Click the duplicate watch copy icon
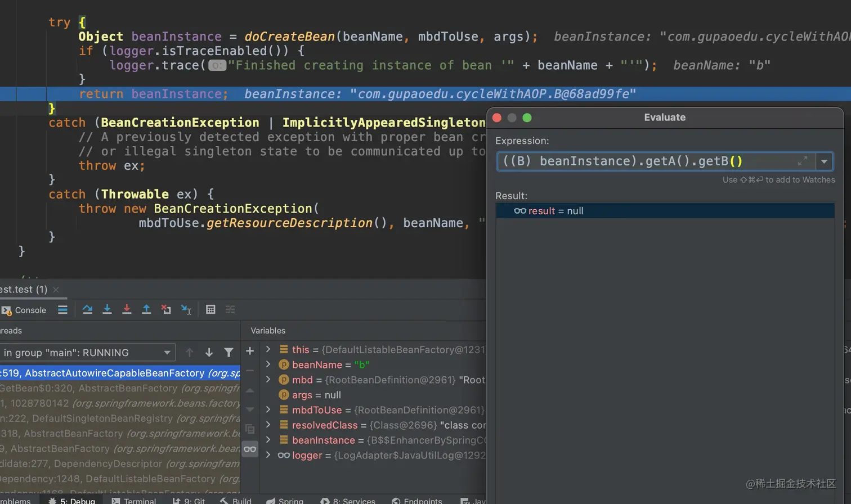 [250, 429]
